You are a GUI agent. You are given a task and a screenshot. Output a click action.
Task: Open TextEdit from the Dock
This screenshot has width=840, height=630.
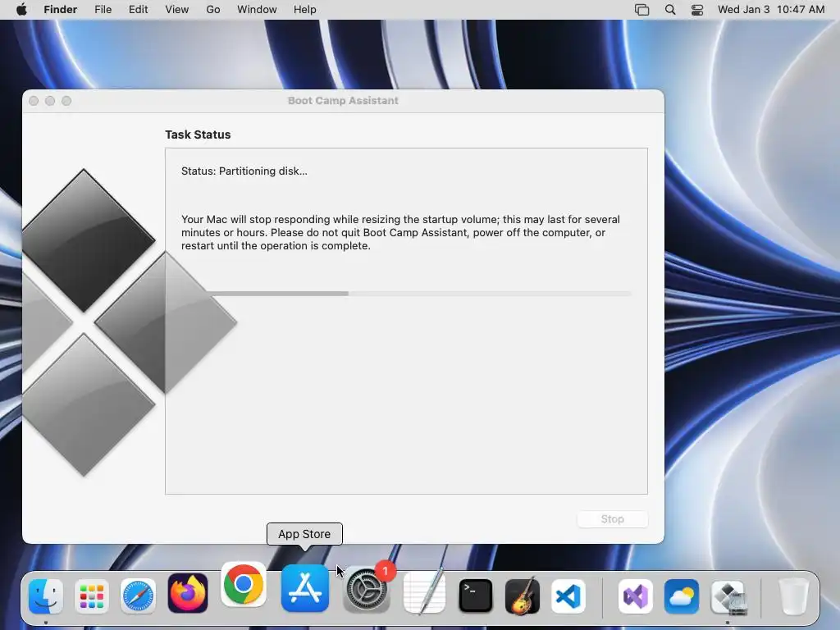(x=424, y=591)
